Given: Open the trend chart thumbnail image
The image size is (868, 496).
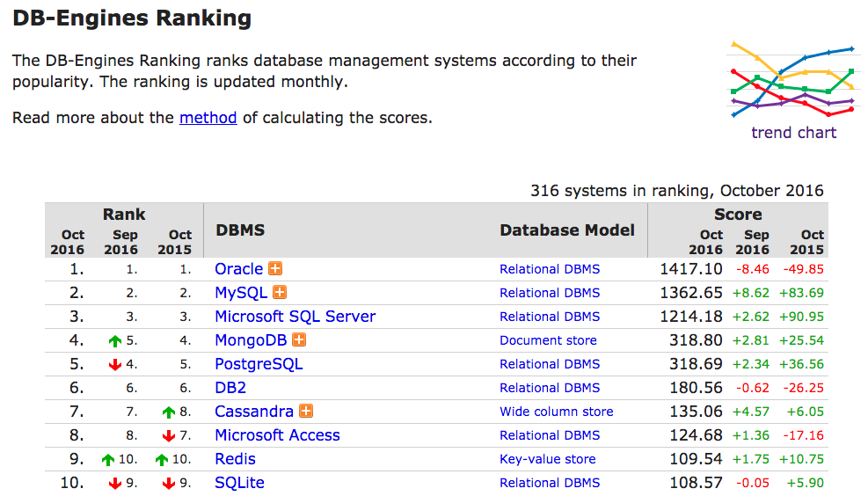Looking at the screenshot, I should (794, 79).
